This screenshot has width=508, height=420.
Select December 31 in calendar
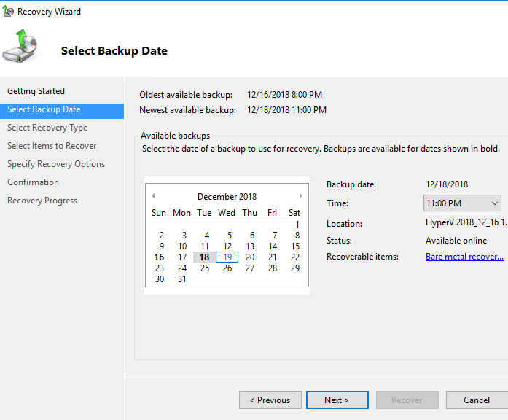[182, 279]
